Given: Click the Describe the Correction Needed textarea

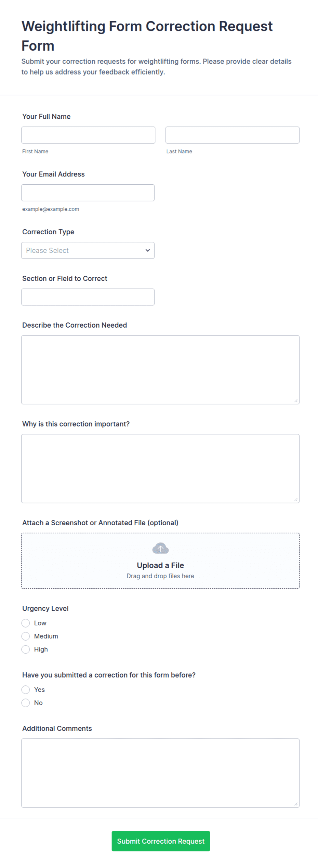Looking at the screenshot, I should click(160, 370).
